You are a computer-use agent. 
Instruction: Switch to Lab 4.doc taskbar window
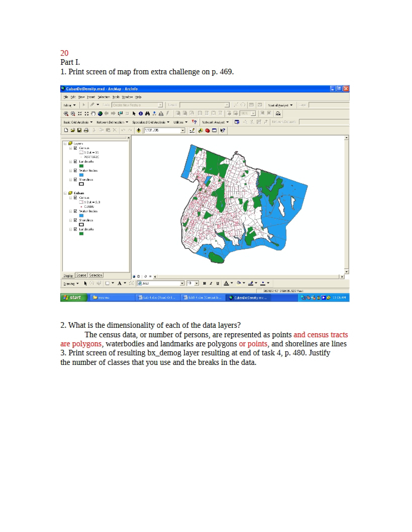[x=158, y=298]
